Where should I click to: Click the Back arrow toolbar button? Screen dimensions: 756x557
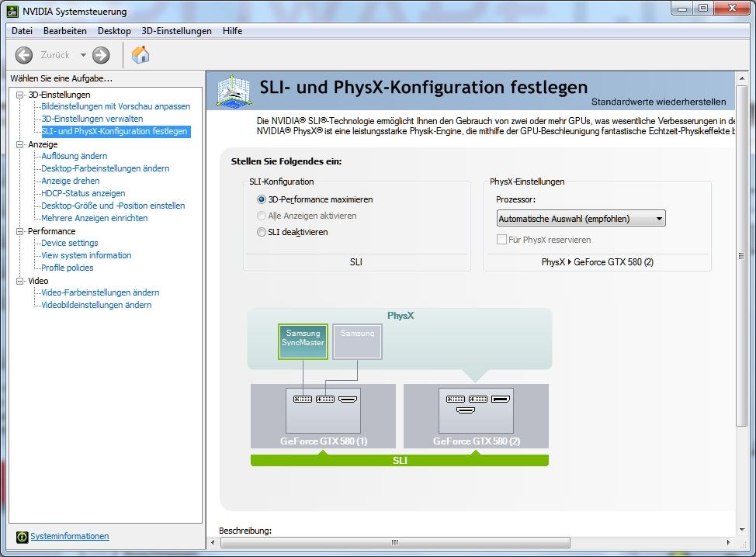point(23,55)
